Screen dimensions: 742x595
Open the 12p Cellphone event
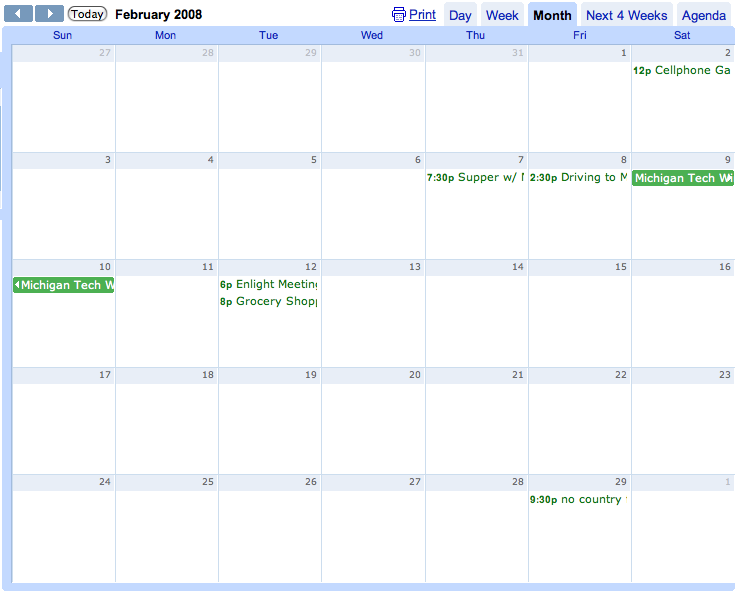pos(682,71)
